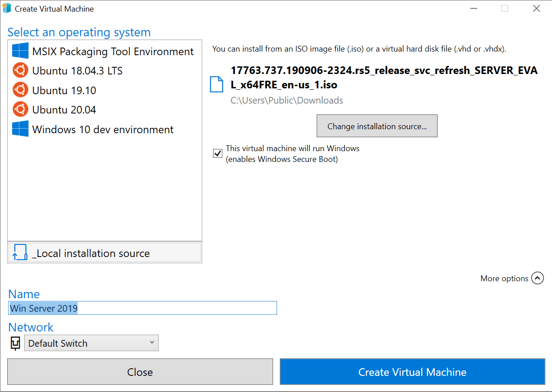552x392 pixels.
Task: Click the network switch icon beside Default Switch
Action: 15,343
